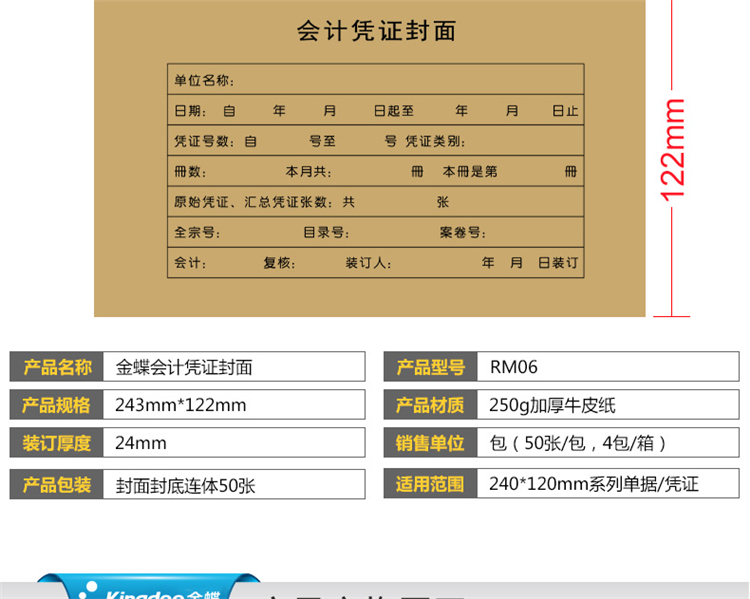Image resolution: width=750 pixels, height=599 pixels.
Task: Click the red 122mm dimension label
Action: click(x=673, y=148)
